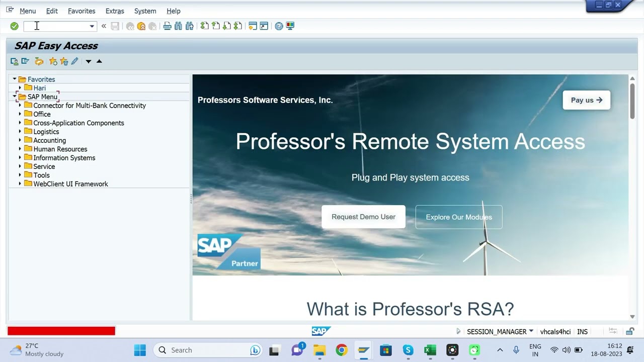Open Excel from the taskbar

[430, 350]
